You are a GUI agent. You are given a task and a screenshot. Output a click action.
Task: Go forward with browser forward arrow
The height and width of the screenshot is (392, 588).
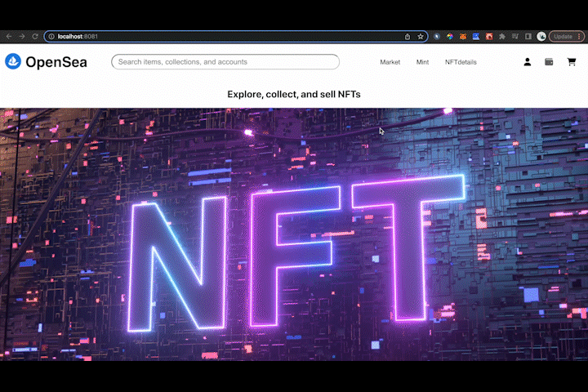[22, 37]
